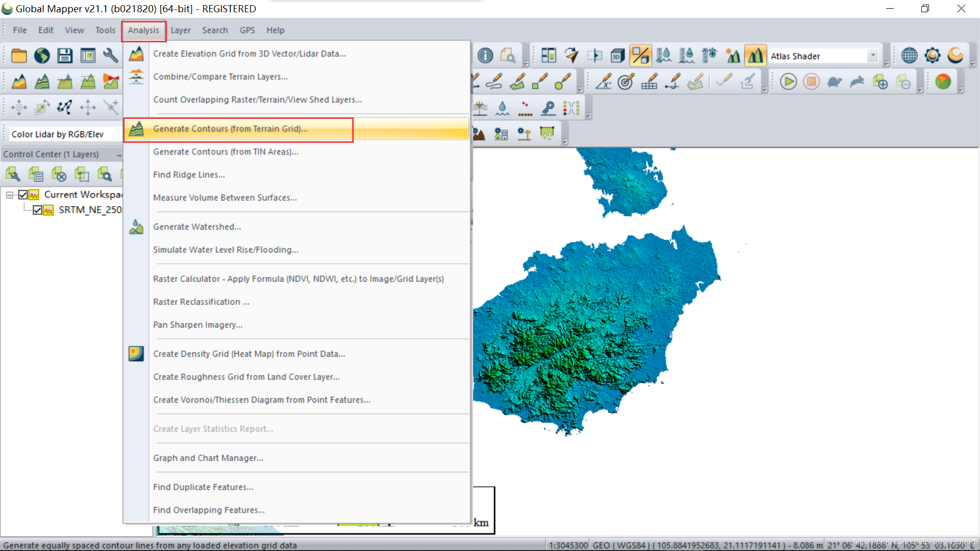
Task: Select Generate Watershed menu entry
Action: [x=197, y=227]
